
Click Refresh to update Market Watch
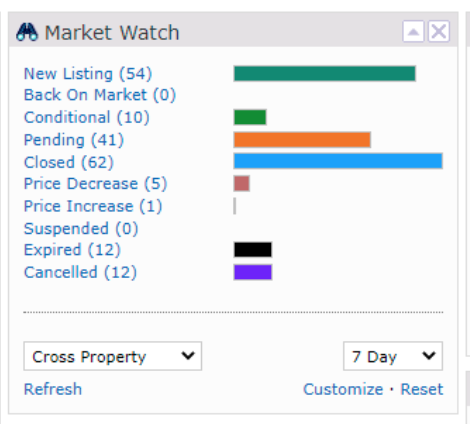[x=53, y=389]
